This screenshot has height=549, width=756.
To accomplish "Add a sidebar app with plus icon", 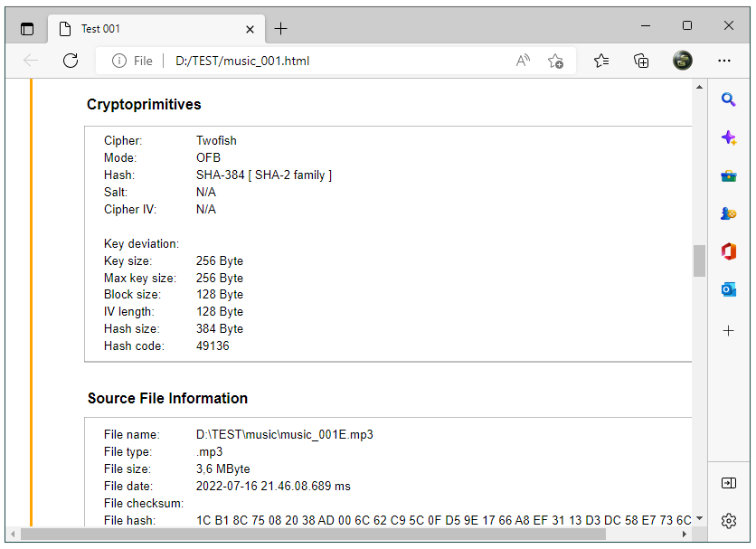I will (x=729, y=330).
